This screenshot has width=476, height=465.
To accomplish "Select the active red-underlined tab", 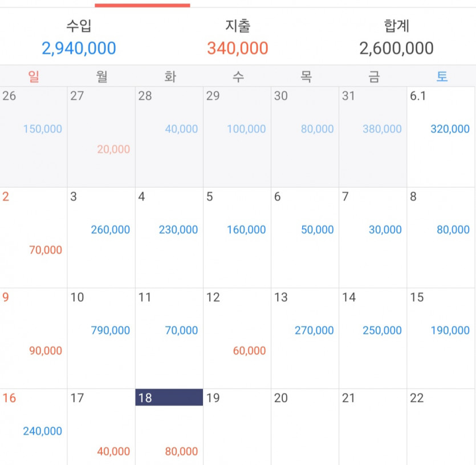I will (143, 4).
